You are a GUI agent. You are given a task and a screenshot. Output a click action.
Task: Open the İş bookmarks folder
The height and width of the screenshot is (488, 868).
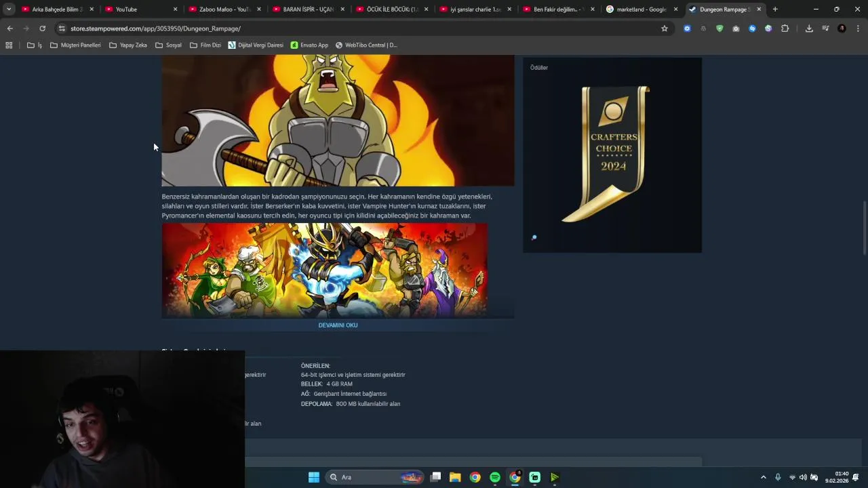pos(35,45)
